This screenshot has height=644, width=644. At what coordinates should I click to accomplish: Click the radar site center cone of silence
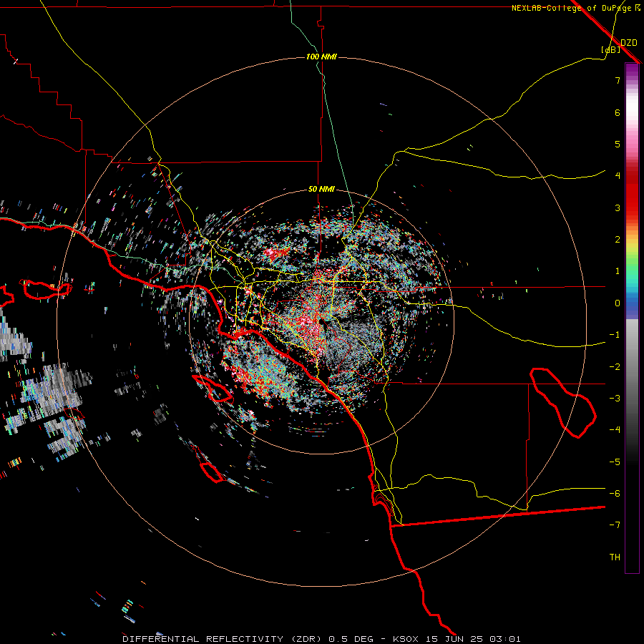(x=323, y=324)
